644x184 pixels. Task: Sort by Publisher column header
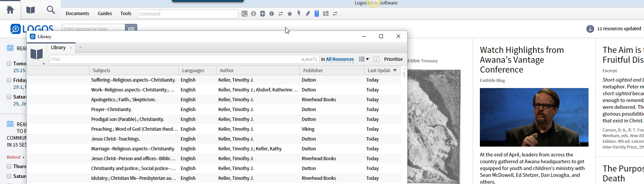[x=332, y=70]
